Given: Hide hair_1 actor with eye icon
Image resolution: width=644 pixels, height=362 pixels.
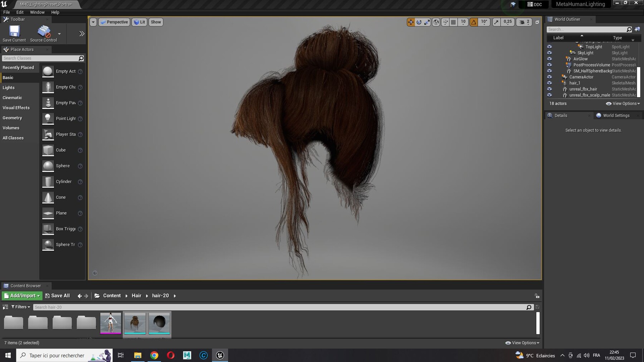Looking at the screenshot, I should (x=550, y=83).
